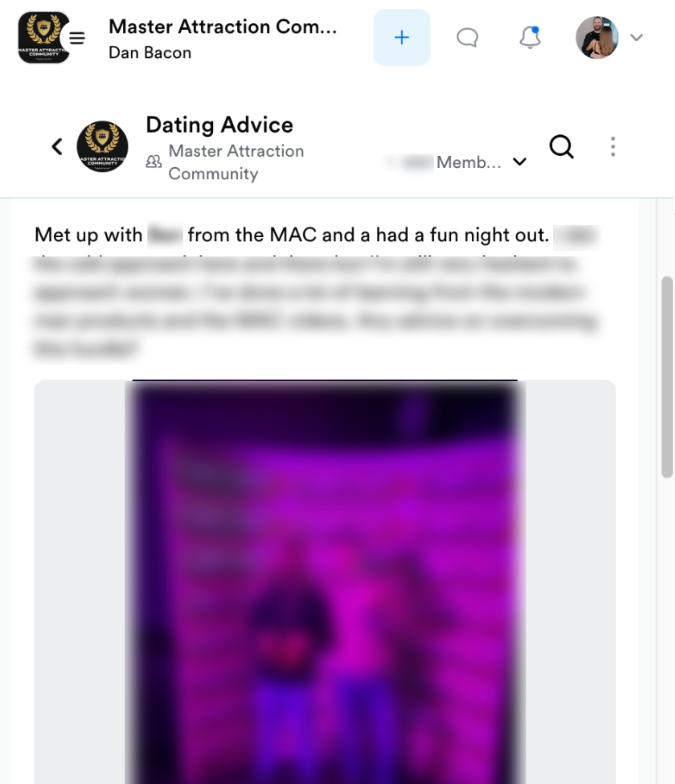Image resolution: width=675 pixels, height=784 pixels.
Task: Open the blurred purple post image
Action: coord(325,582)
